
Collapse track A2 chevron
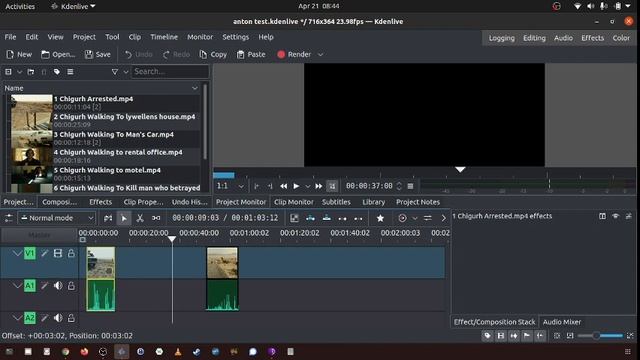pos(17,318)
